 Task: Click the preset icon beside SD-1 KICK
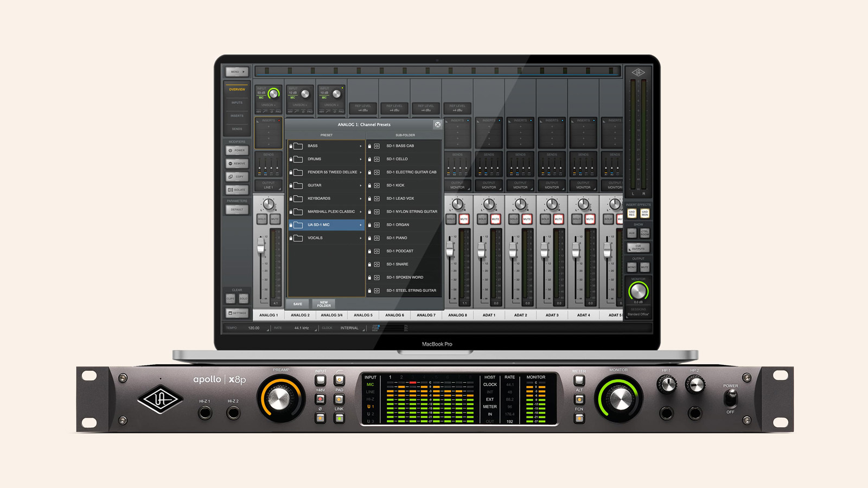click(x=377, y=185)
